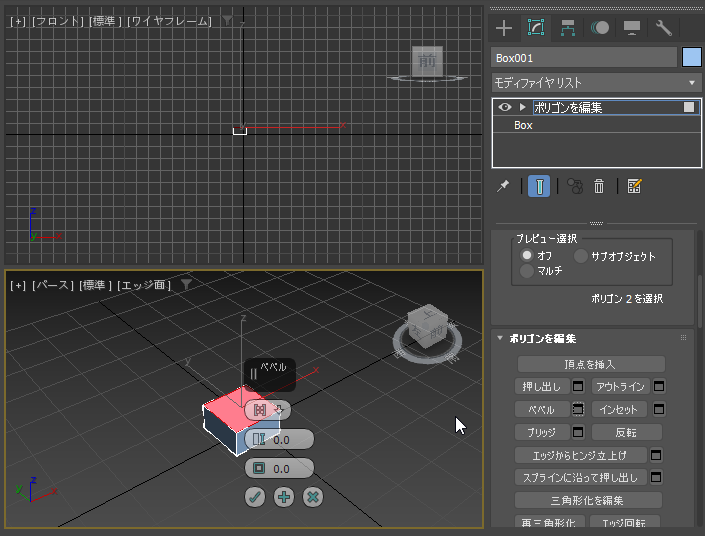Viewport: 705px width, 536px height.
Task: Open アウトライン settings box icon
Action: click(x=659, y=386)
